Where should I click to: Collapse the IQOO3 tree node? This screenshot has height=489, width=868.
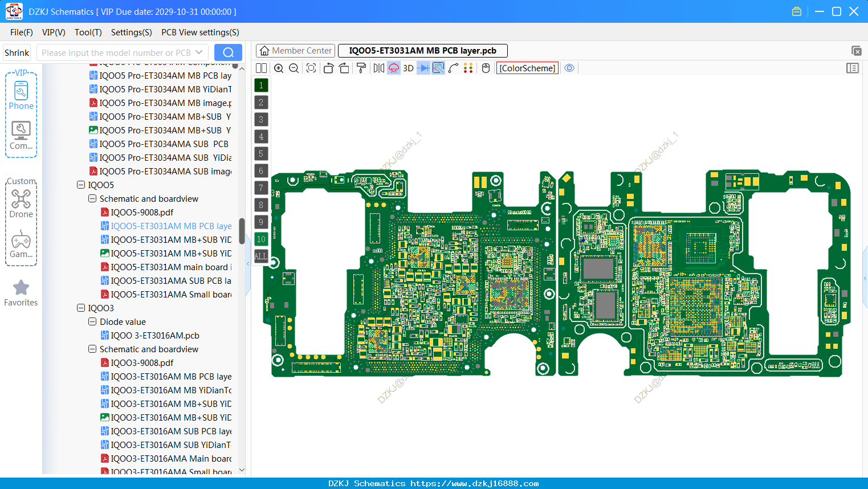[x=81, y=308]
